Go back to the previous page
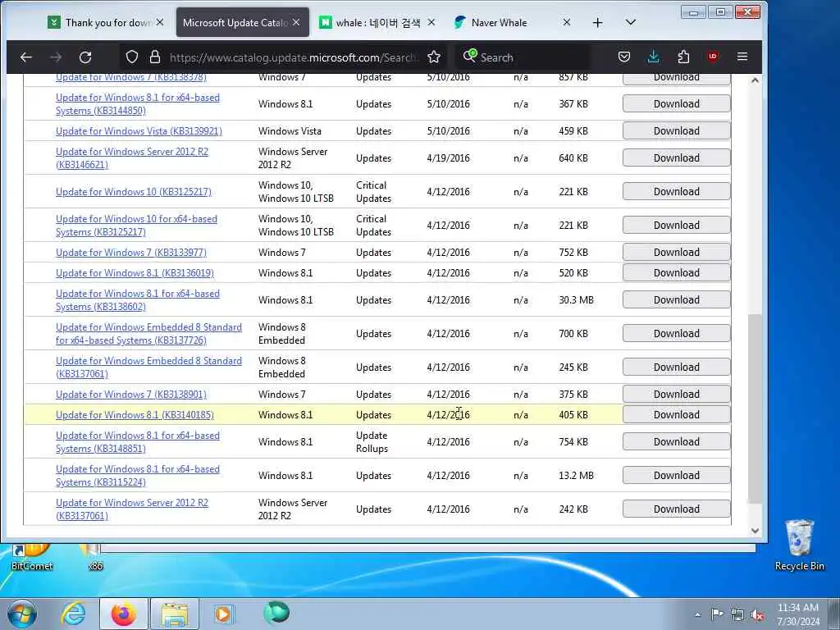 coord(26,57)
